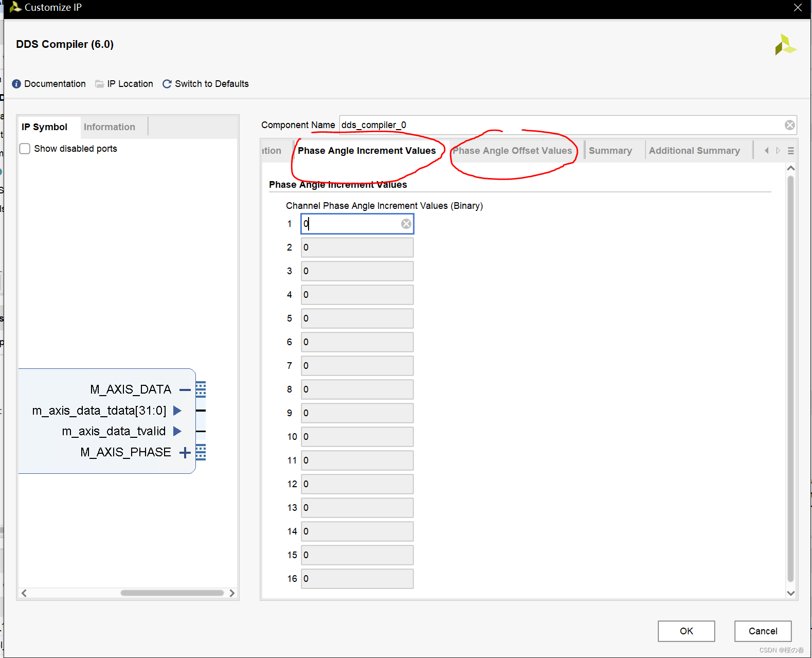Click the vertical scrollbar of the values panel
The width and height of the screenshot is (812, 658).
(x=791, y=379)
